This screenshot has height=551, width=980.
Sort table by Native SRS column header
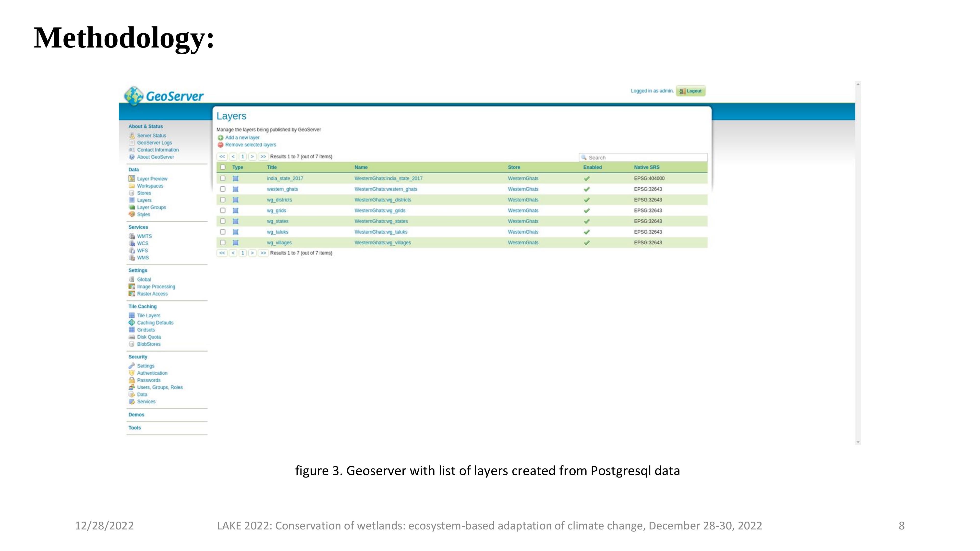646,167
